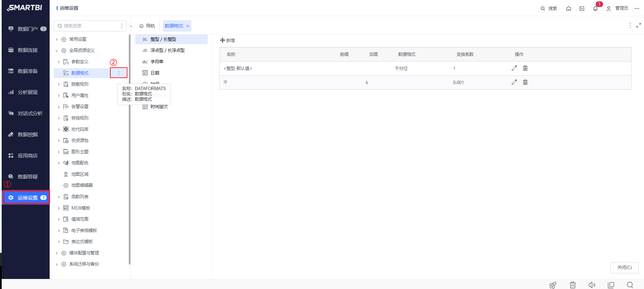
Task: Select 地图编辑器 tree item
Action: coord(82,185)
